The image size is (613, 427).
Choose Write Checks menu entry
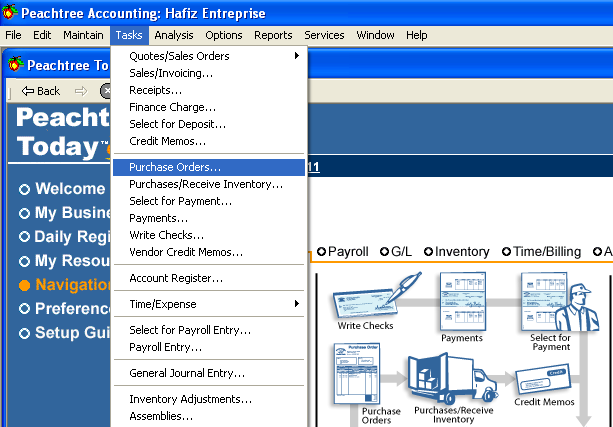209,235
